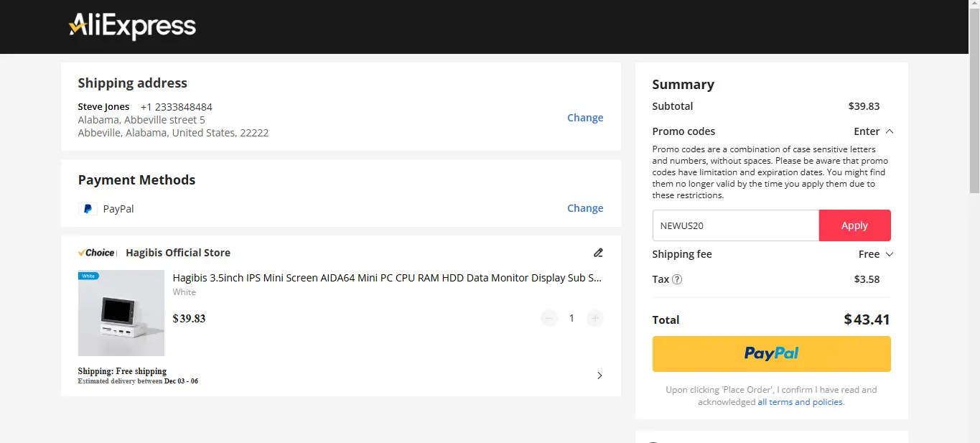This screenshot has height=443, width=980.
Task: Change the shipping address
Action: pyautogui.click(x=585, y=118)
